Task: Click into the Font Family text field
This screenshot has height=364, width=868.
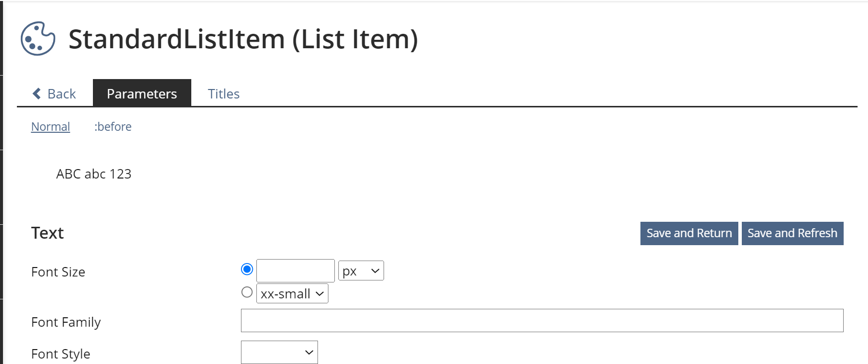Action: (x=542, y=321)
